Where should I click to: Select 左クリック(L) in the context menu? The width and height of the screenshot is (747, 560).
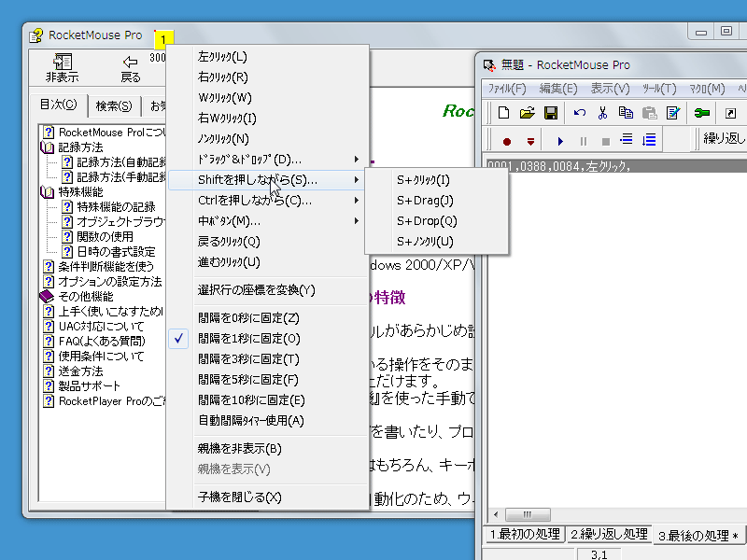click(x=268, y=57)
